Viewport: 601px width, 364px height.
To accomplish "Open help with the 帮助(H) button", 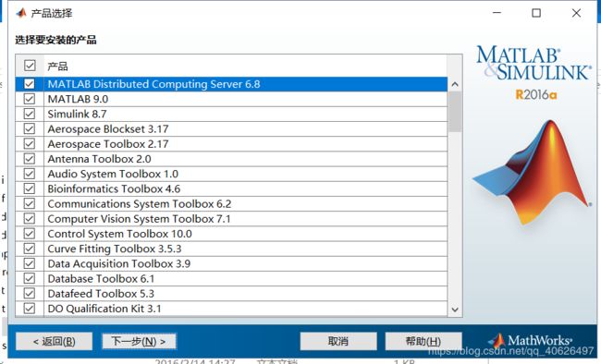I will click(423, 341).
